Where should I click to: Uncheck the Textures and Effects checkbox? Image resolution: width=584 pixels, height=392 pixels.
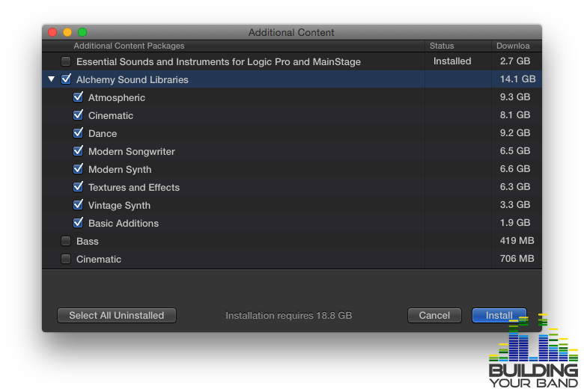(78, 186)
